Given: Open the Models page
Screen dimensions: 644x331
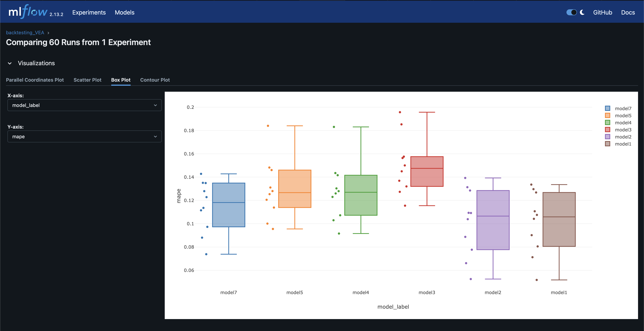Looking at the screenshot, I should (x=124, y=12).
